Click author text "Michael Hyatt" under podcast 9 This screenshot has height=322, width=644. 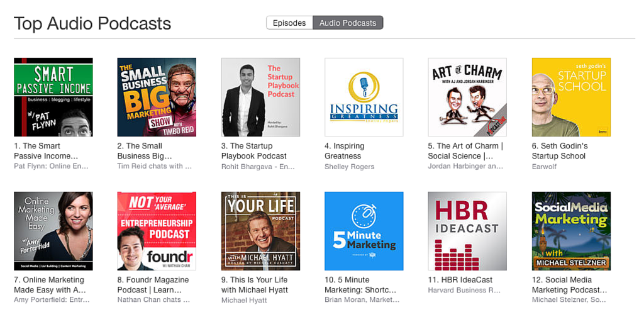click(244, 300)
